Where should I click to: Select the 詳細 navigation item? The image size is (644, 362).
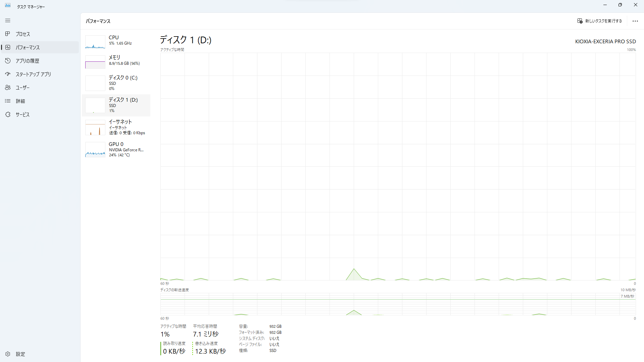point(40,101)
